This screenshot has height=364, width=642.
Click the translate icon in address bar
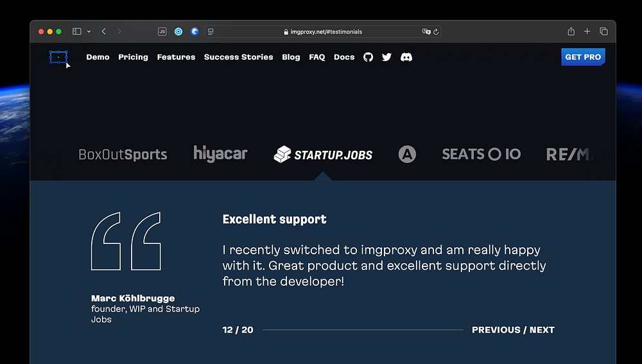coord(426,31)
